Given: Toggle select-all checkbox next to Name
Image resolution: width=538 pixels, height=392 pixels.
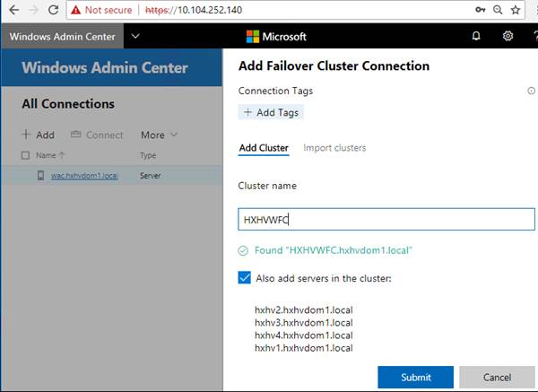Looking at the screenshot, I should tap(25, 155).
